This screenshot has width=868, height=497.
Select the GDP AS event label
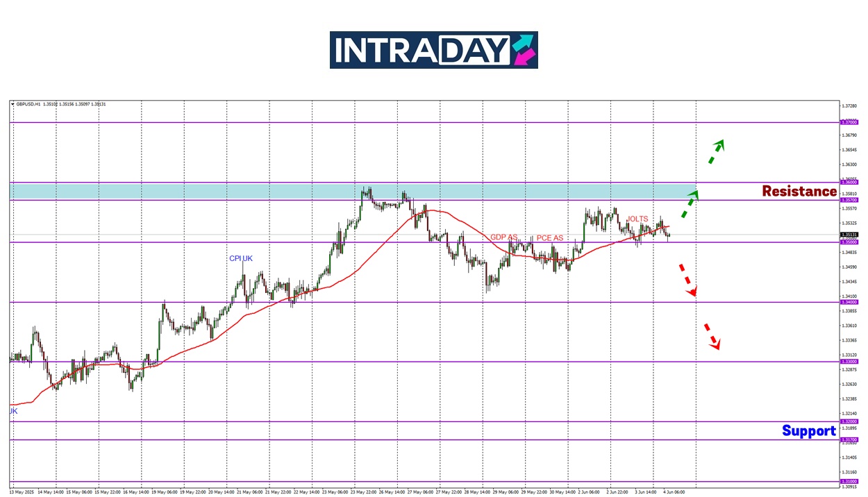click(x=504, y=237)
